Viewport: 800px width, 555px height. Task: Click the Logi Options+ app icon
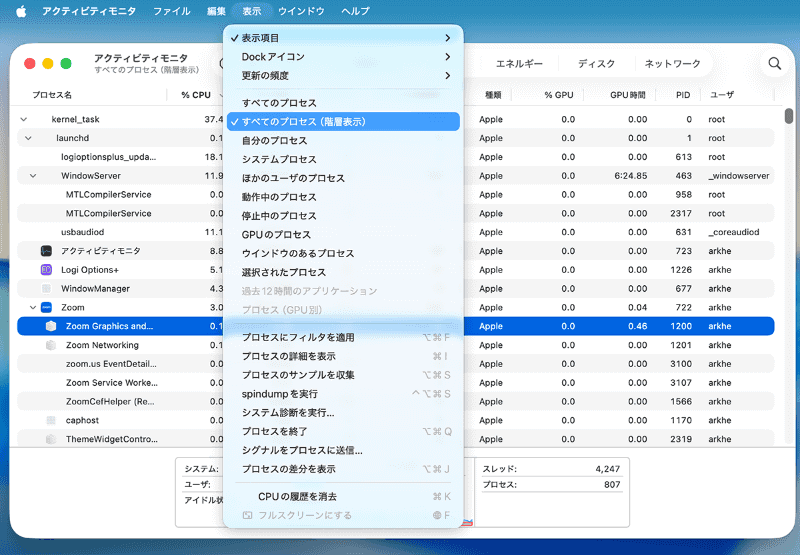click(x=46, y=270)
